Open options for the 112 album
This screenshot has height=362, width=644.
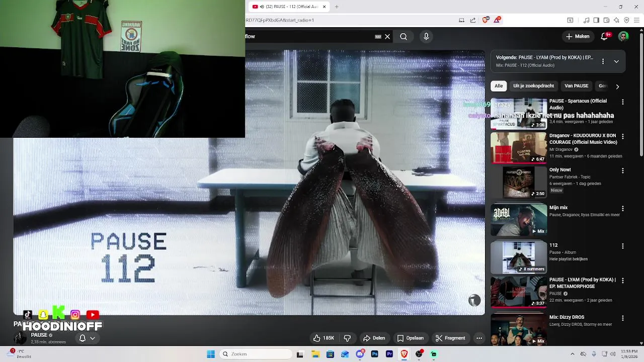click(x=623, y=246)
